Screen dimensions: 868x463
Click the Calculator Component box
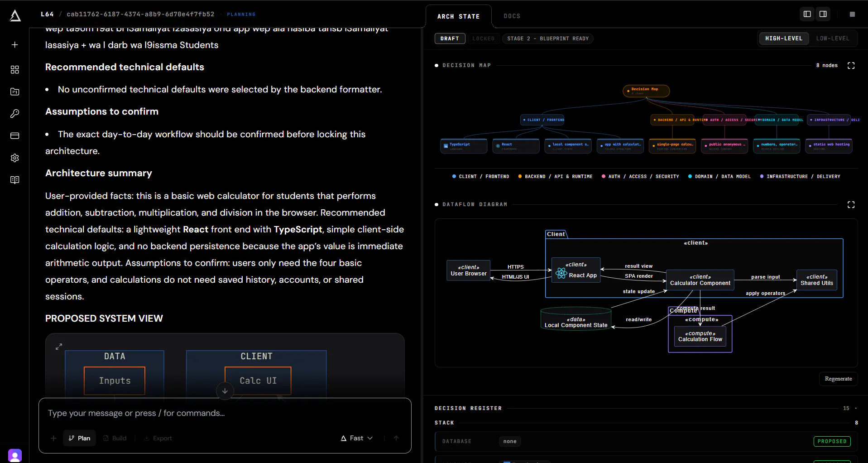tap(700, 280)
